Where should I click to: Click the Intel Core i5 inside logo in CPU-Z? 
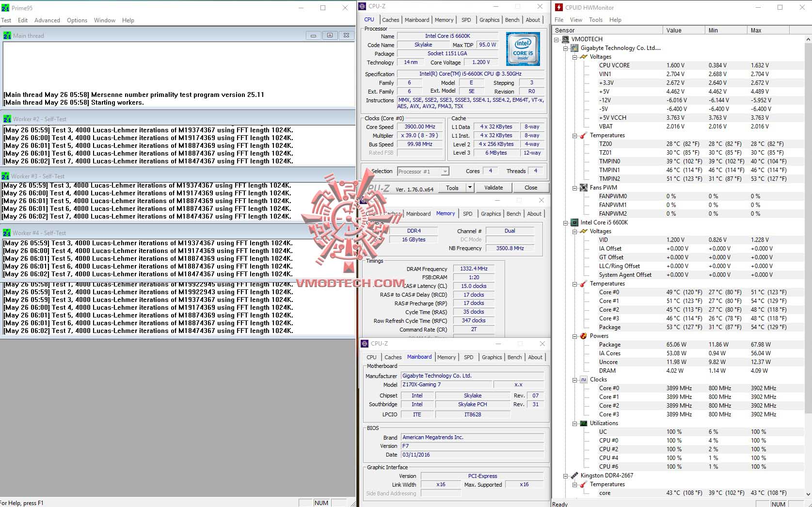coord(523,49)
